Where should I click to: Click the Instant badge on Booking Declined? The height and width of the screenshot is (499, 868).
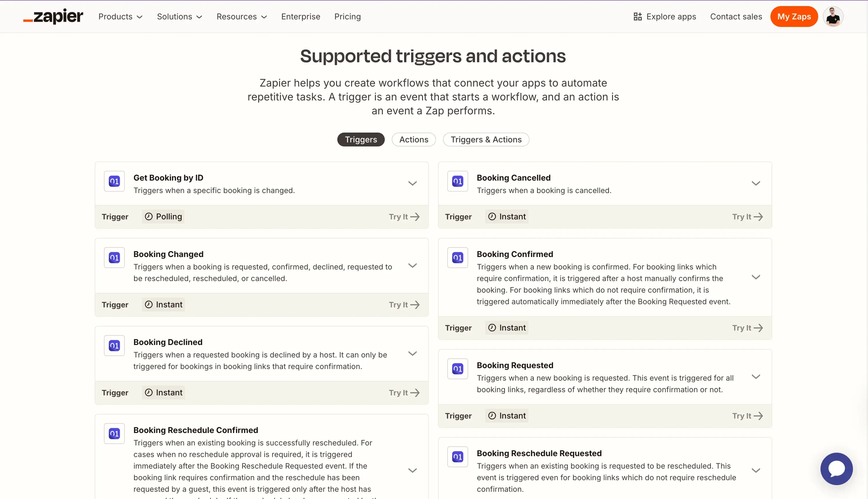pos(163,392)
